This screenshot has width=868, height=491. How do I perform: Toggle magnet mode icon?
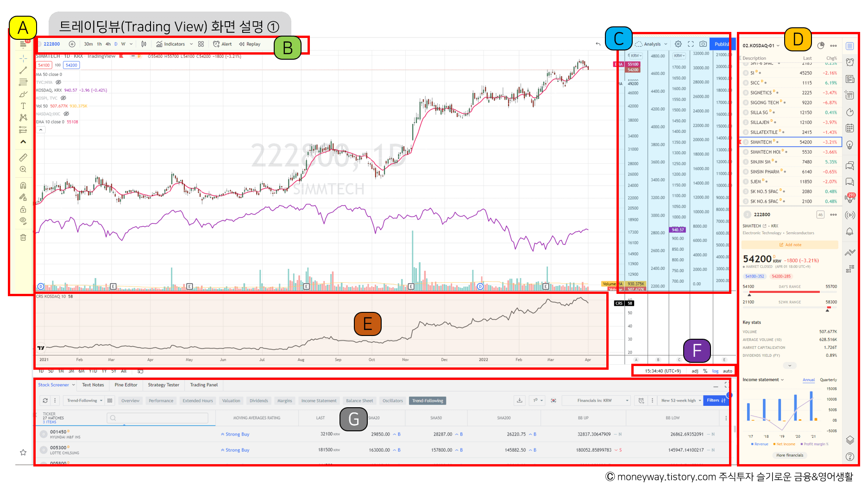pyautogui.click(x=23, y=186)
